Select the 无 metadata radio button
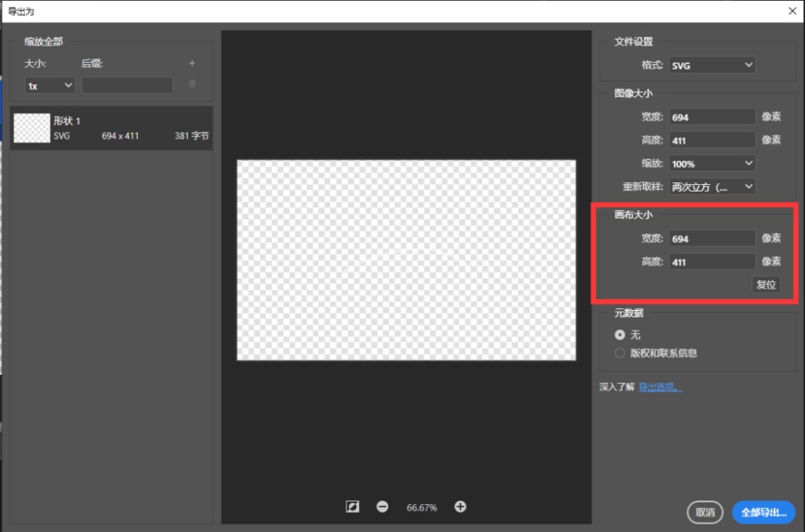 pyautogui.click(x=620, y=335)
